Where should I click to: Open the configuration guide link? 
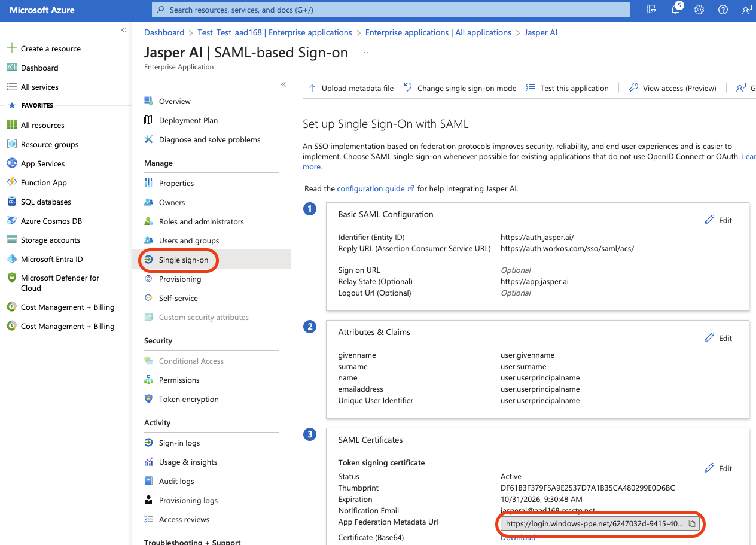[371, 189]
